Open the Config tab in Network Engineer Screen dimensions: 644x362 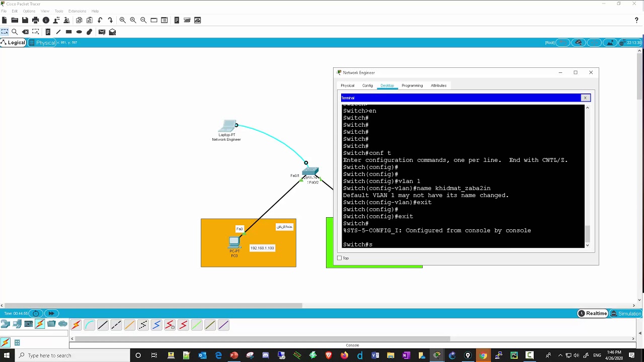(367, 85)
